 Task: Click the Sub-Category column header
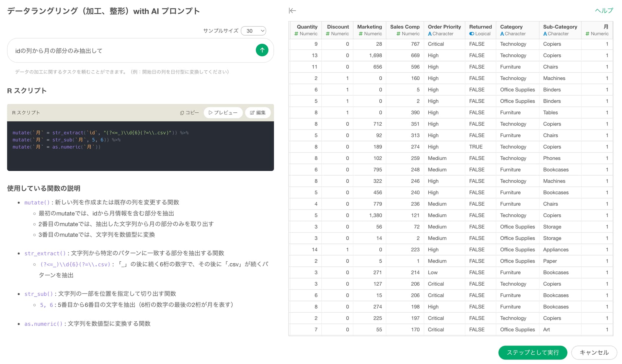pos(560,27)
